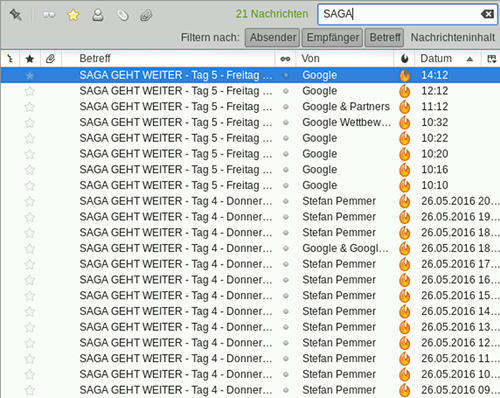Toggle the Betreff filter button
This screenshot has width=500, height=398.
tap(385, 37)
